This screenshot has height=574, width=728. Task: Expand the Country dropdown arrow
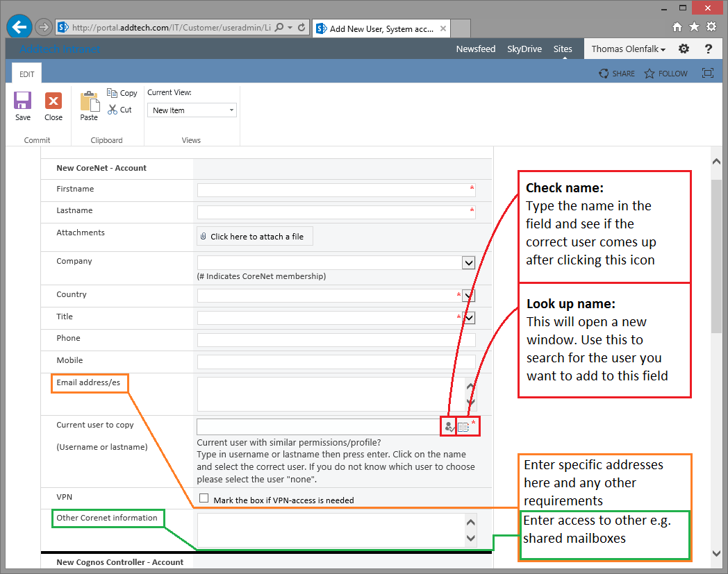pyautogui.click(x=470, y=296)
